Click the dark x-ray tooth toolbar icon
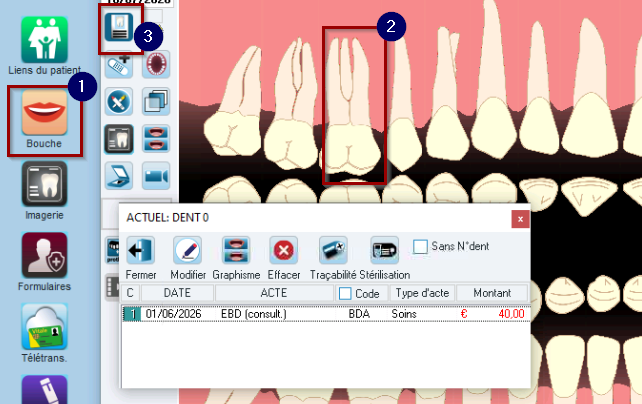Image resolution: width=642 pixels, height=404 pixels. 119,139
